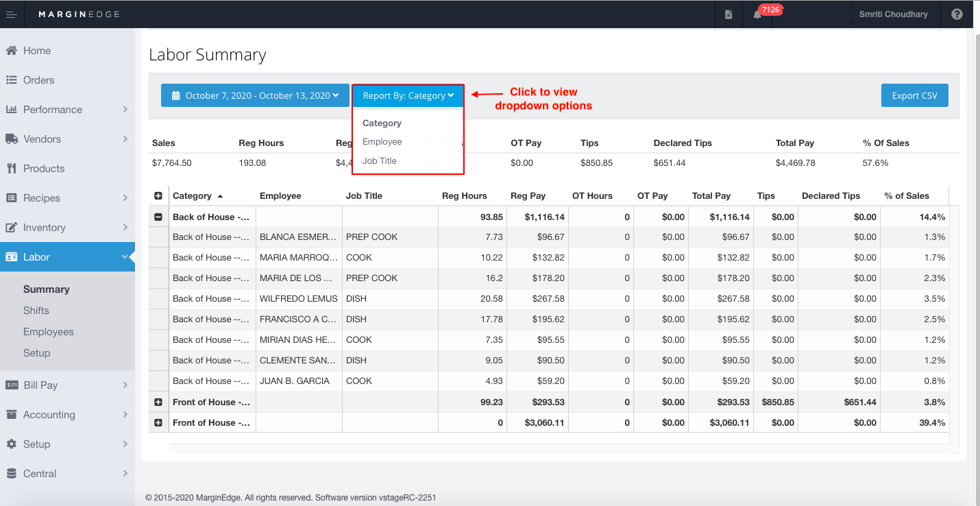Viewport: 980px width, 506px height.
Task: Click the Home house icon
Action: point(11,51)
